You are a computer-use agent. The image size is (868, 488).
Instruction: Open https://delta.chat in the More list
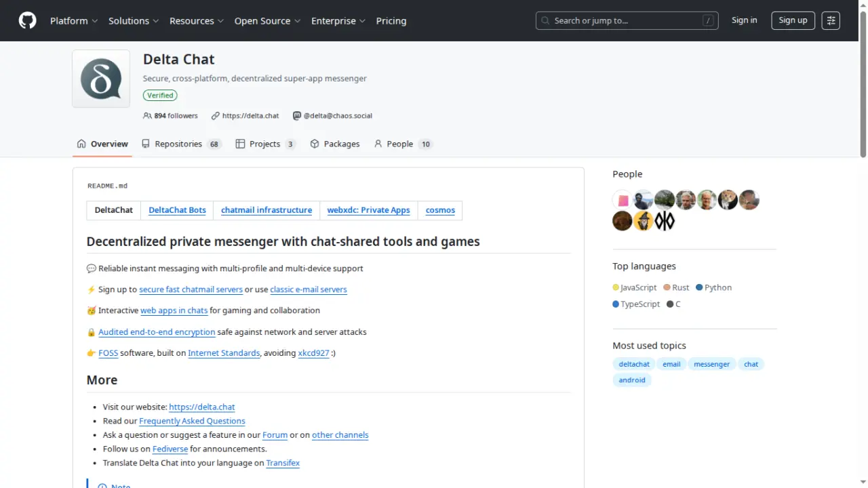coord(202,407)
